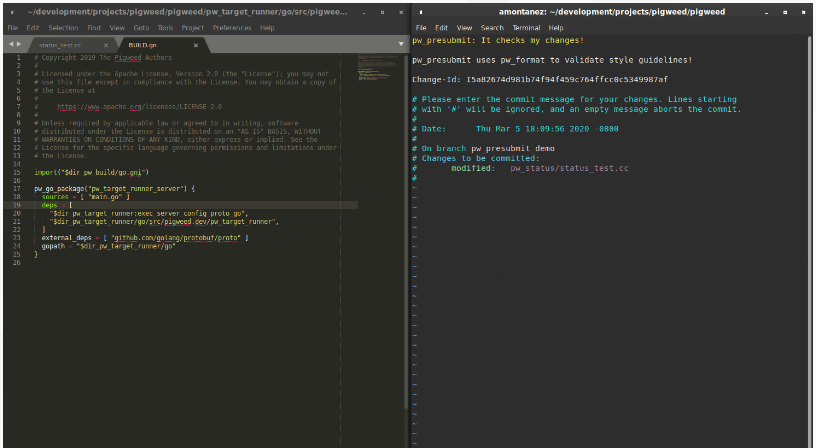Click the Copyright 2019 Pigweed Authors comment
Screen dimensions: 816x448
click(x=103, y=58)
